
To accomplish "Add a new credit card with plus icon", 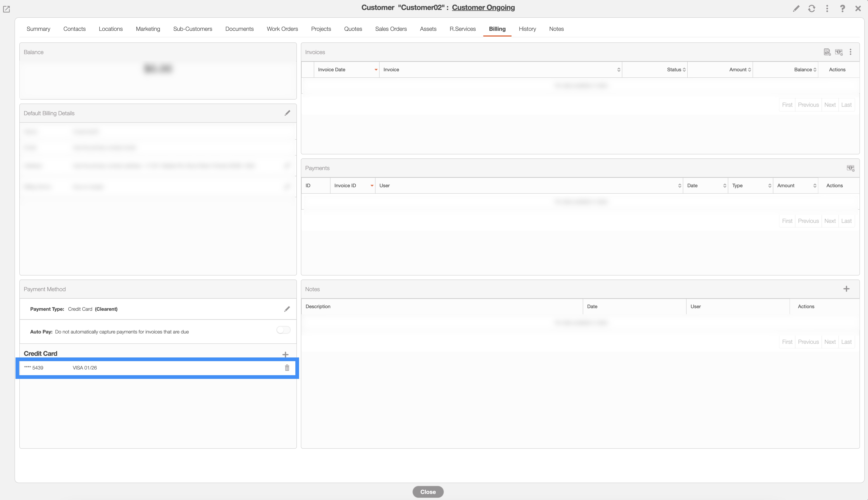I will pyautogui.click(x=285, y=354).
